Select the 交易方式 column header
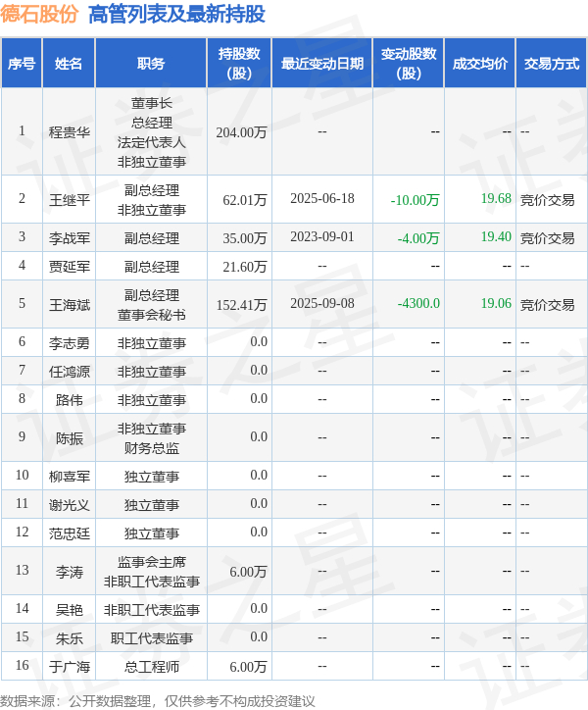The height and width of the screenshot is (710, 588). [x=552, y=64]
